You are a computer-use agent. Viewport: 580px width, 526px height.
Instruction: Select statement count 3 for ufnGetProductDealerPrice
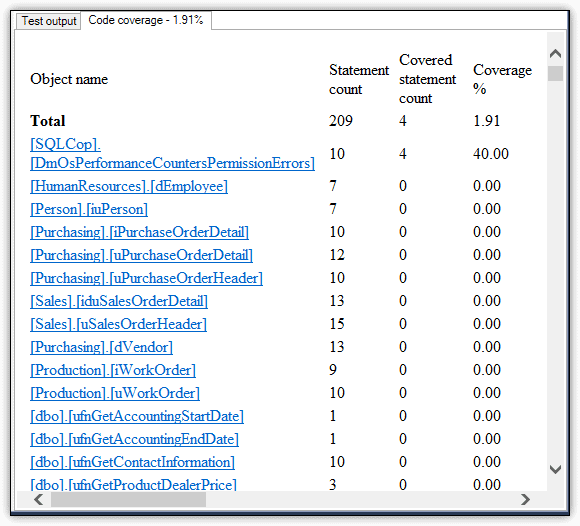333,485
